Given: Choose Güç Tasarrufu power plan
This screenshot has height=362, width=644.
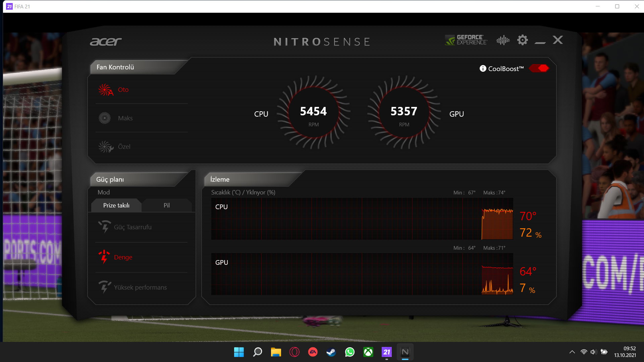Looking at the screenshot, I should click(x=132, y=227).
